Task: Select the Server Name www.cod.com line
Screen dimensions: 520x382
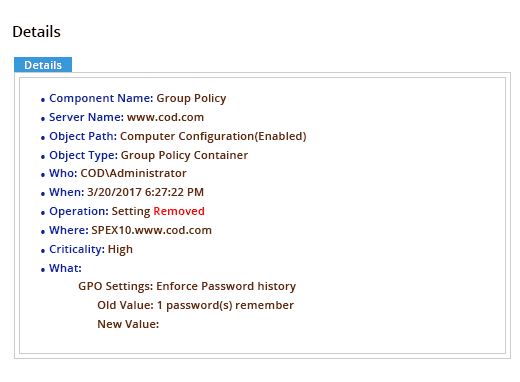Action: tap(127, 117)
